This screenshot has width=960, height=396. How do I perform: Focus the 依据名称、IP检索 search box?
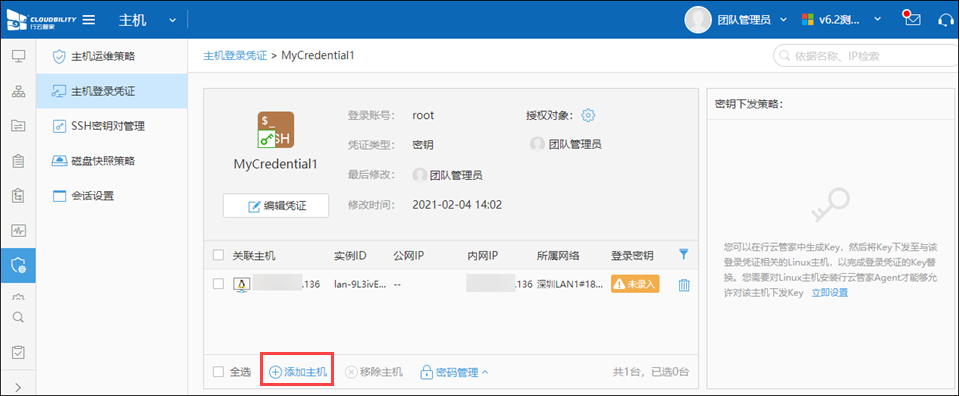tap(865, 56)
